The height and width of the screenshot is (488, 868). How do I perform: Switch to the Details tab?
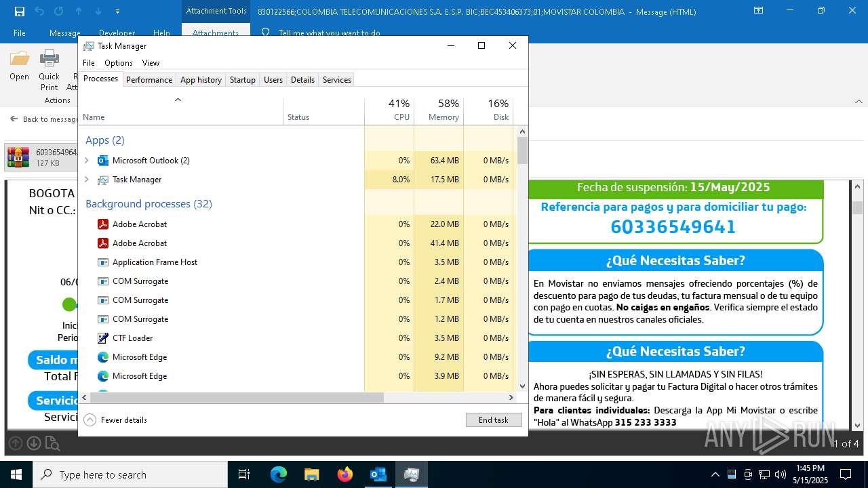tap(302, 80)
